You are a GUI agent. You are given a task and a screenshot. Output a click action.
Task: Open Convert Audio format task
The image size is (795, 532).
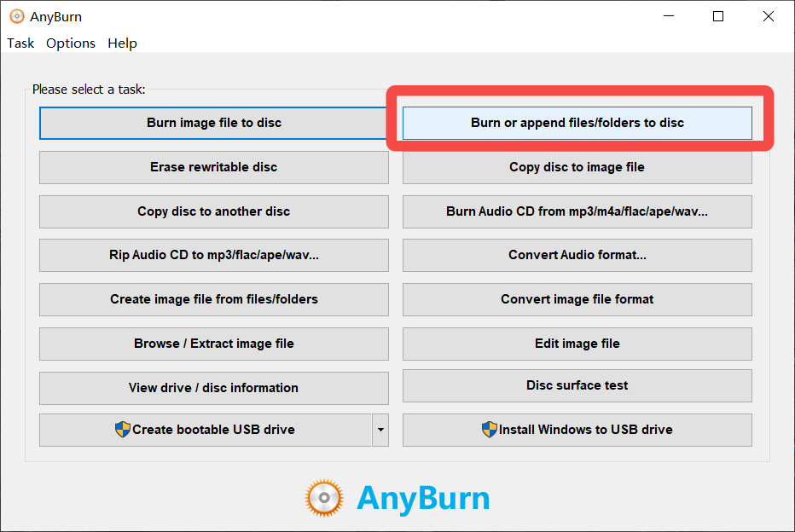click(x=577, y=255)
